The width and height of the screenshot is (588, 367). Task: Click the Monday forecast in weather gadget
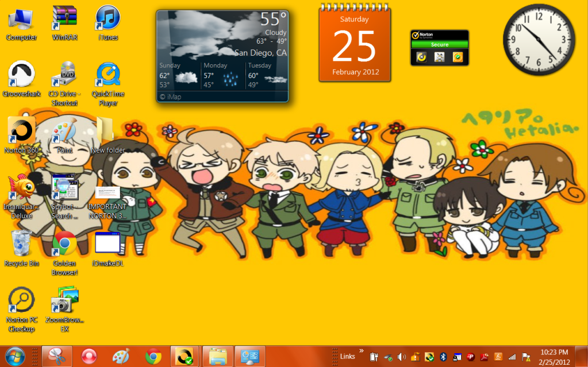222,75
